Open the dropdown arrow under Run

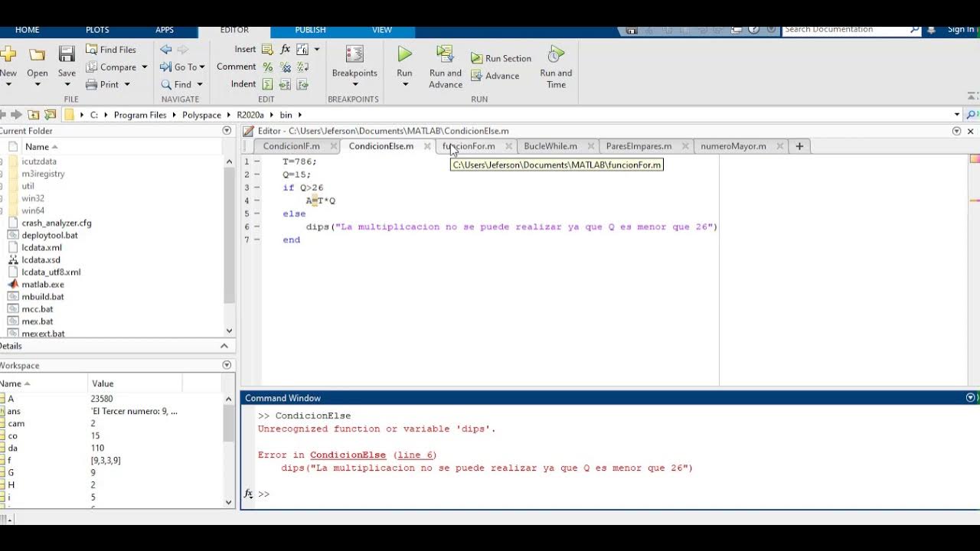(x=405, y=84)
